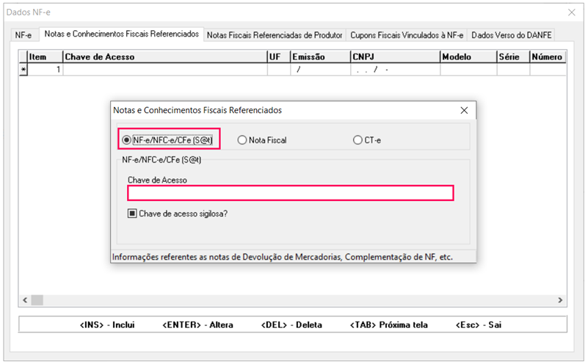Screen dimensions: 588x364
Task: Click the row marker asterisk for item 1
Action: click(x=23, y=70)
